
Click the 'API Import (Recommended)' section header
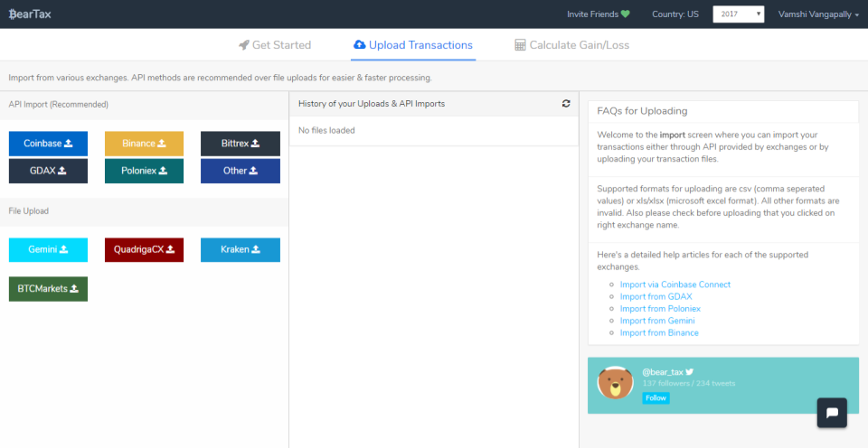pyautogui.click(x=59, y=104)
